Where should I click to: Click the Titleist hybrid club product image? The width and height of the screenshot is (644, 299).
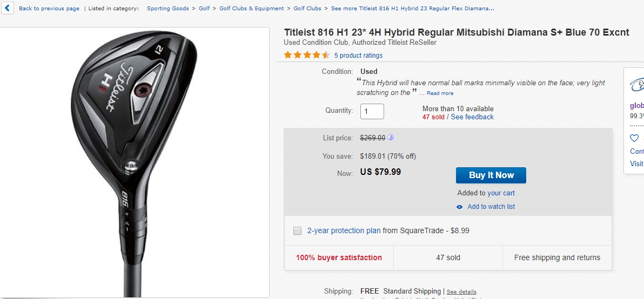134,162
